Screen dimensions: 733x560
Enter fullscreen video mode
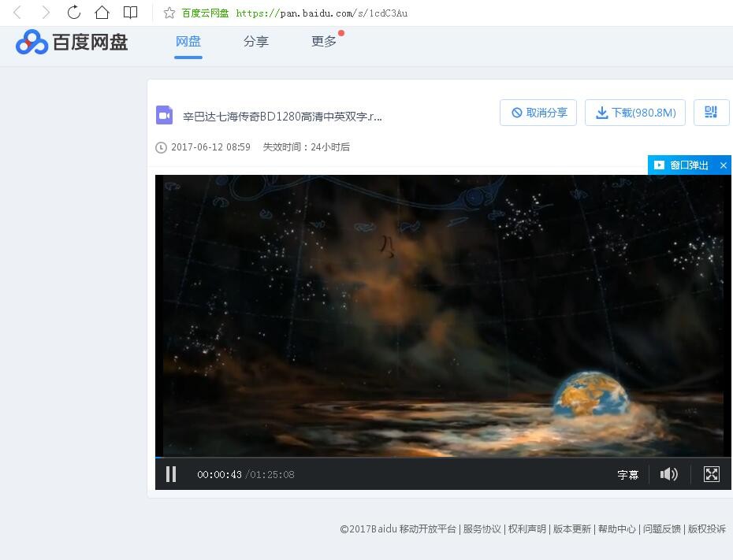coord(712,474)
